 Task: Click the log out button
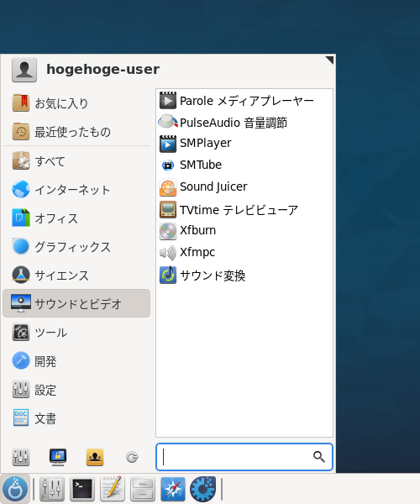pyautogui.click(x=132, y=457)
